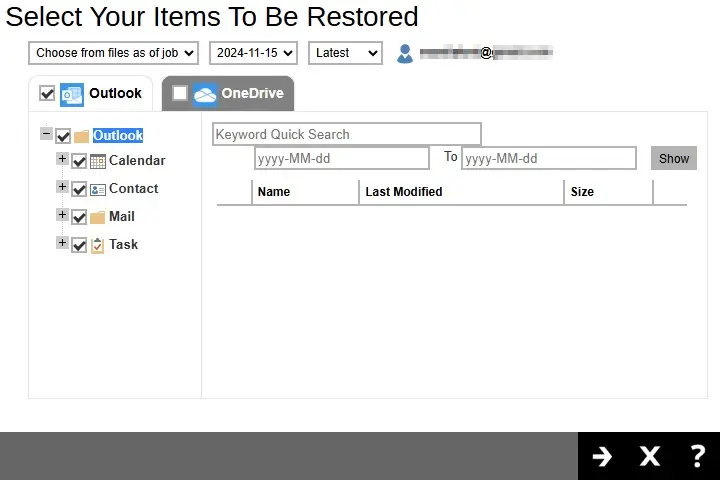
Task: Uncheck the Calendar checkbox
Action: pyautogui.click(x=79, y=161)
